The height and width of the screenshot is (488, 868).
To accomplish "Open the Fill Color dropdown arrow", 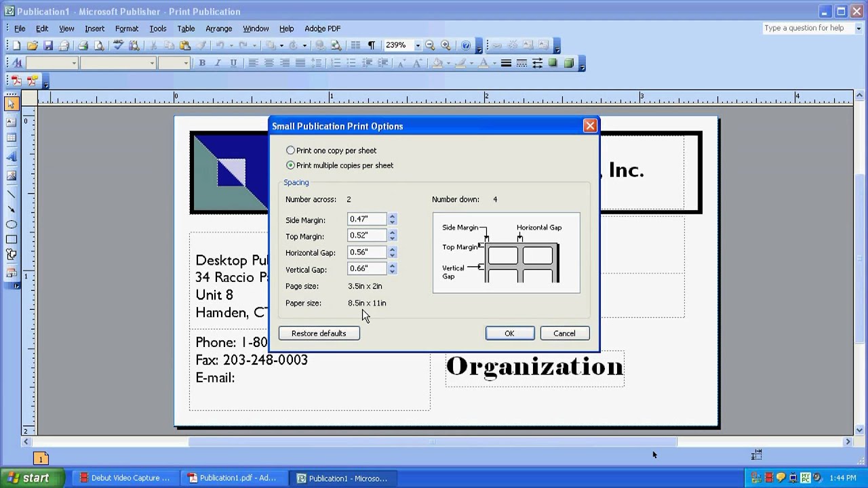I will click(448, 63).
